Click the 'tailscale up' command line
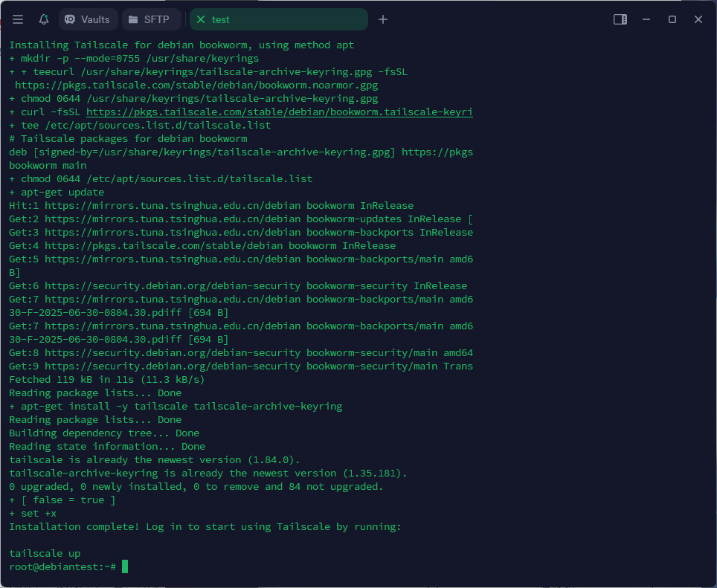The width and height of the screenshot is (717, 588). coord(45,554)
